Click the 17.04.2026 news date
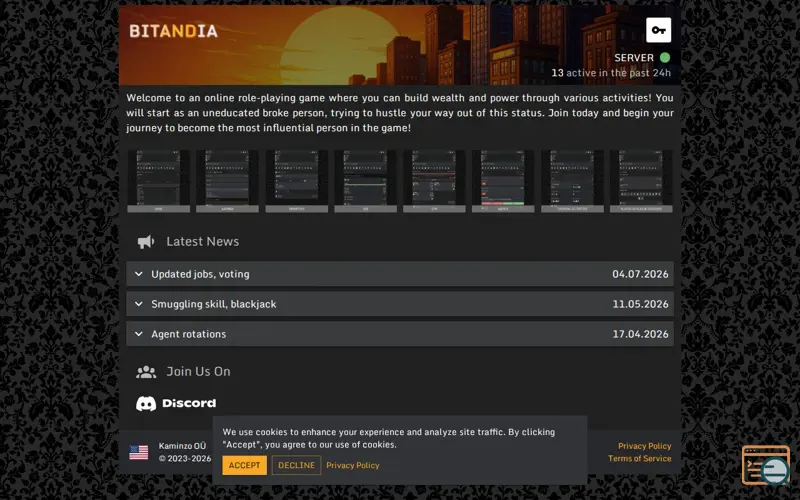 [x=640, y=334]
